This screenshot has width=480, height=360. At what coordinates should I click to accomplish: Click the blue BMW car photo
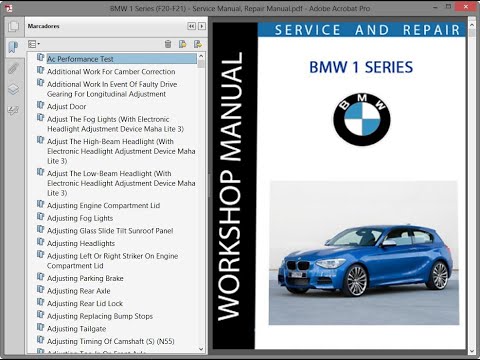pyautogui.click(x=364, y=253)
